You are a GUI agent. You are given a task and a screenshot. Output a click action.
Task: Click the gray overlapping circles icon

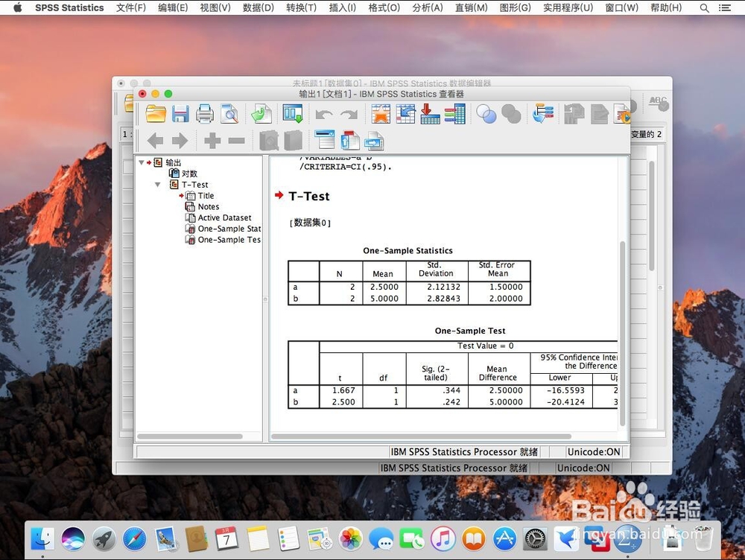[511, 114]
